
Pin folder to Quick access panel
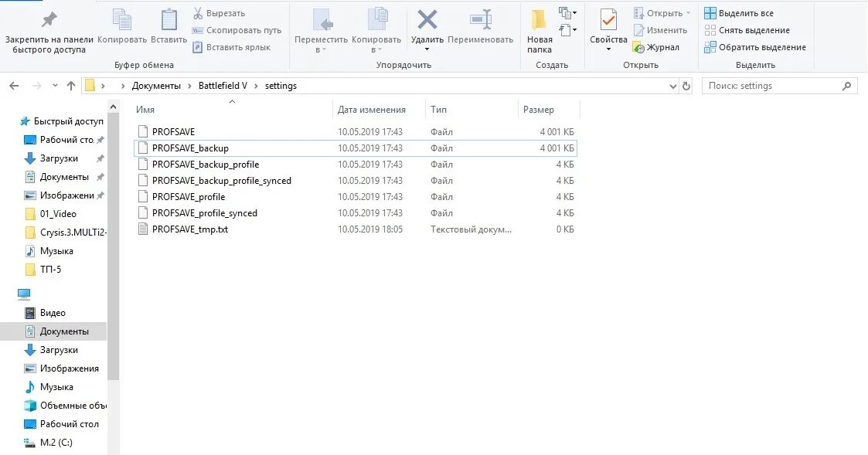click(49, 32)
